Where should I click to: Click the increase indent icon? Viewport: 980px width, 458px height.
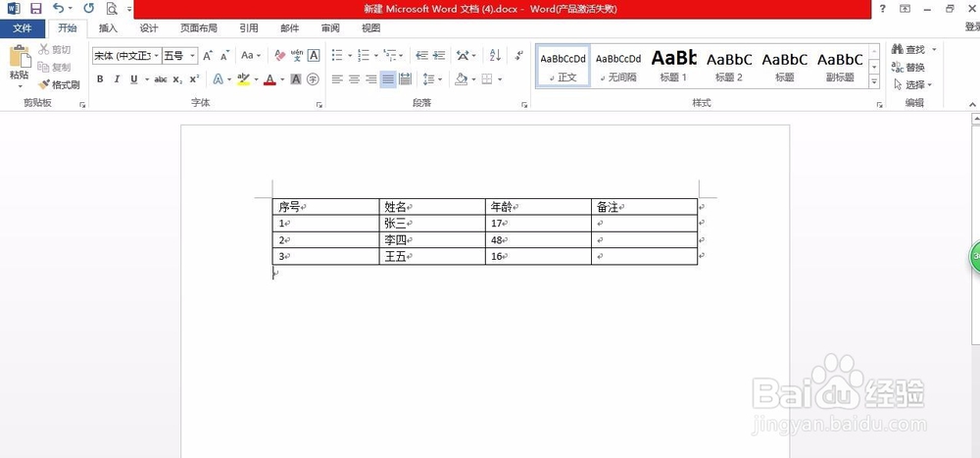(439, 56)
